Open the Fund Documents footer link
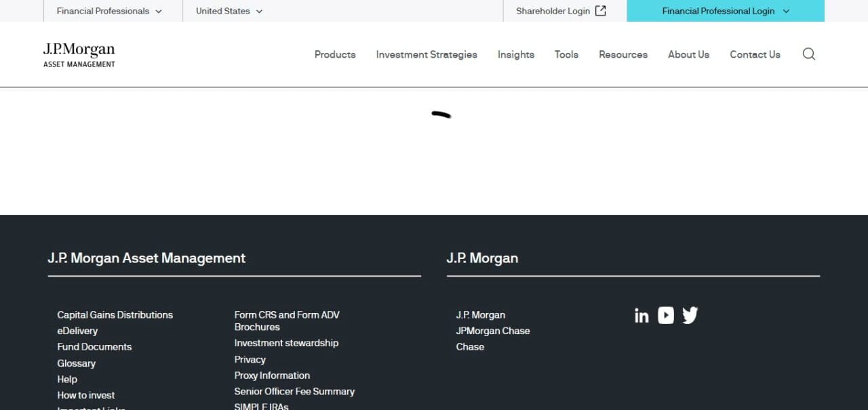 click(x=94, y=346)
